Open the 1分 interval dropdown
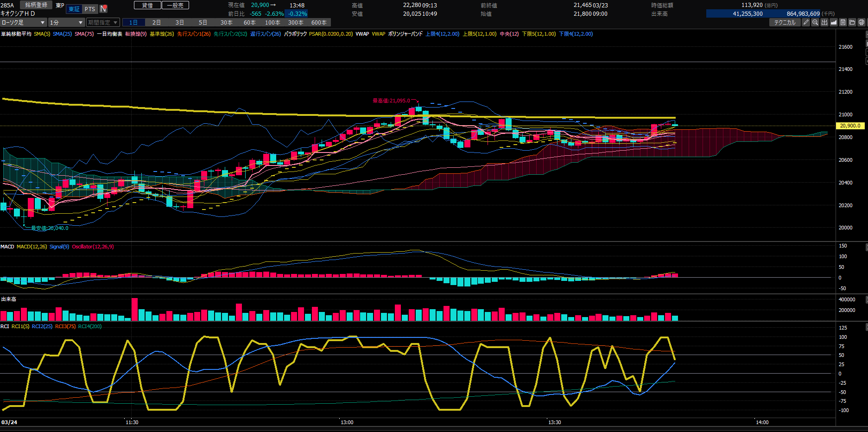This screenshot has width=868, height=432. coord(66,22)
